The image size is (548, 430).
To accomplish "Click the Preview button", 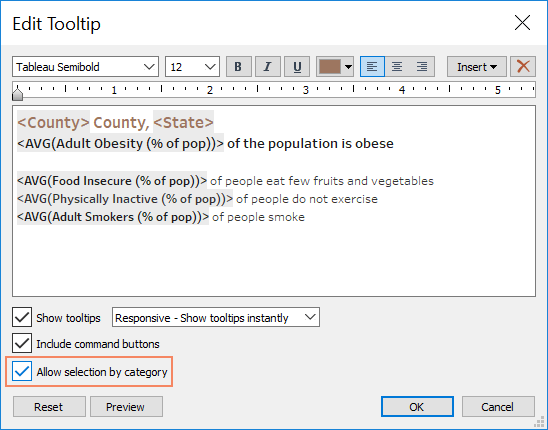I will (126, 407).
